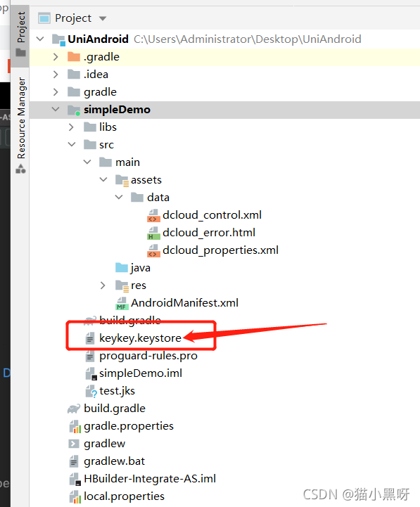Click the res resource folder icon

(122, 285)
